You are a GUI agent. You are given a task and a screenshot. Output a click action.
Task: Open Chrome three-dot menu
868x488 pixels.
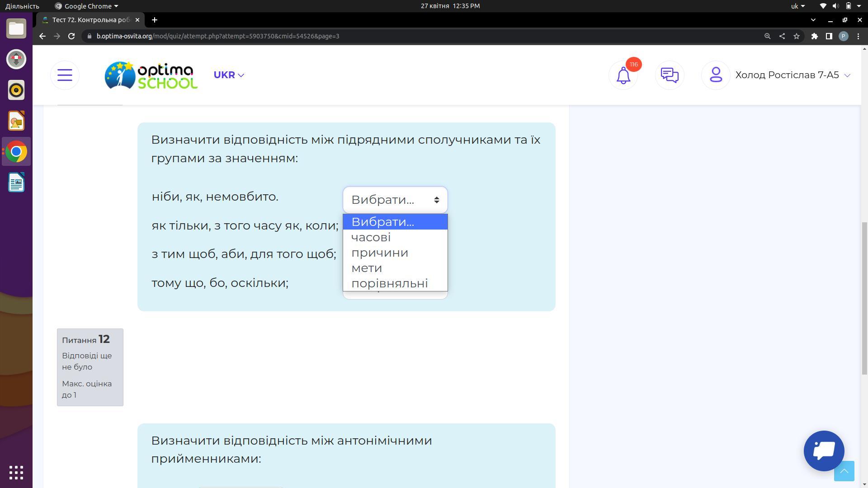pyautogui.click(x=858, y=36)
